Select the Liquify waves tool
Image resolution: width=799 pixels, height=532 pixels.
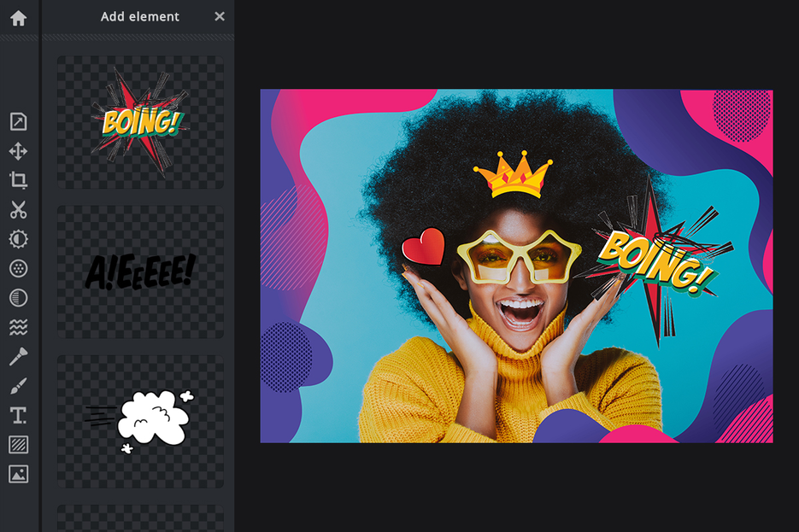pos(19,326)
